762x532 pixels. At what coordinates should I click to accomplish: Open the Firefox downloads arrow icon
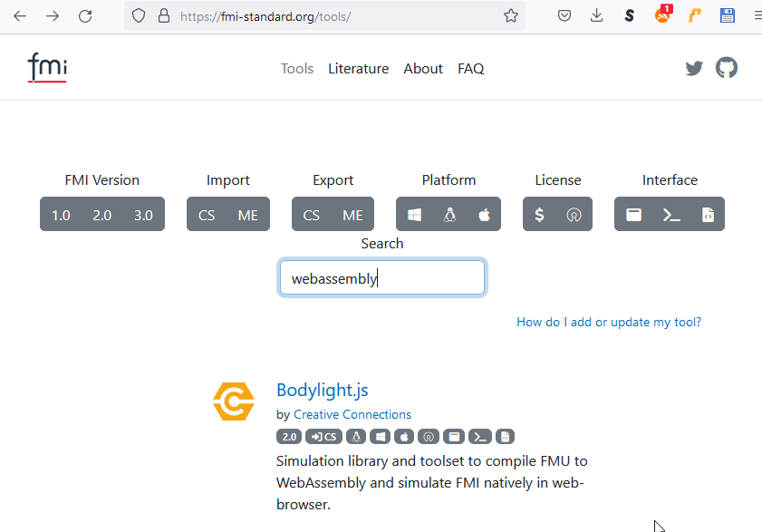tap(596, 16)
